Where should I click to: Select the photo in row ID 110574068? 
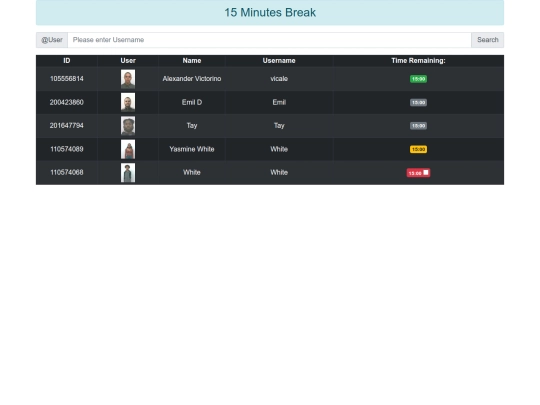128,173
